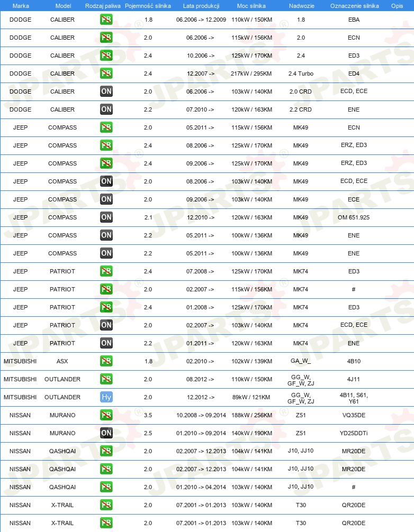Viewport: 414px width, 532px height.
Task: Select the 140kW / 190KM power cell
Action: click(251, 433)
